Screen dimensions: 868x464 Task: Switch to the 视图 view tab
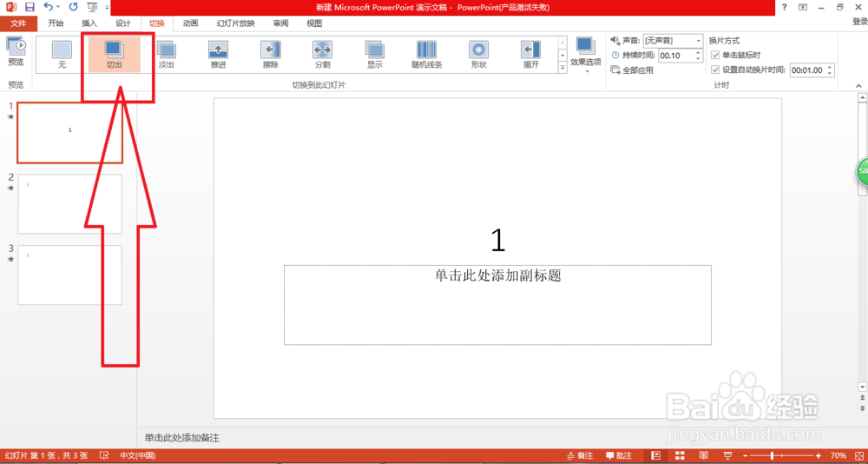[314, 23]
